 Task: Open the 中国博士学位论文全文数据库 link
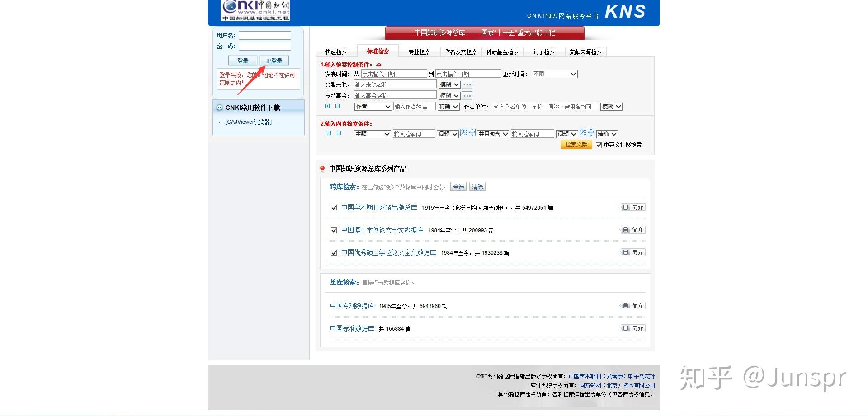382,230
